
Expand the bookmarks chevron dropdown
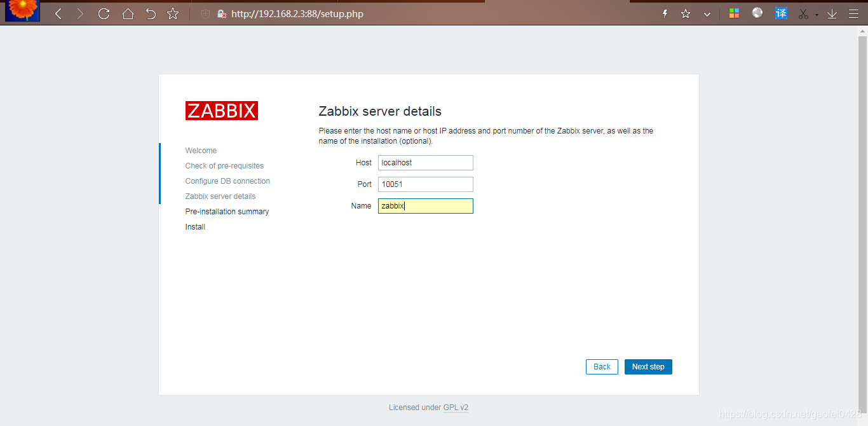click(706, 13)
